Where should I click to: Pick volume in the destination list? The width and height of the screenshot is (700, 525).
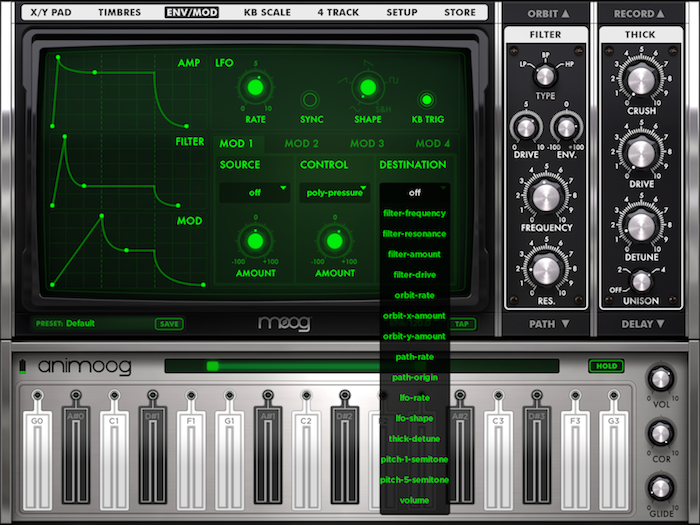[415, 500]
